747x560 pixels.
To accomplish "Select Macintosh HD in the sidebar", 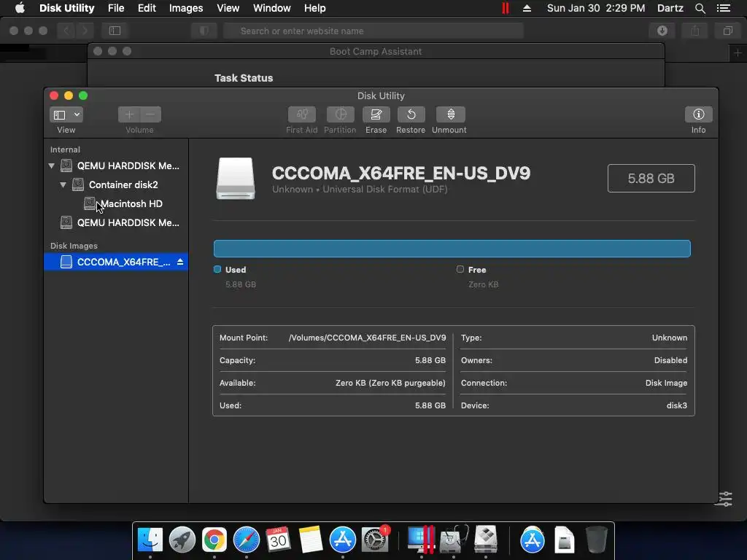I will (x=124, y=204).
